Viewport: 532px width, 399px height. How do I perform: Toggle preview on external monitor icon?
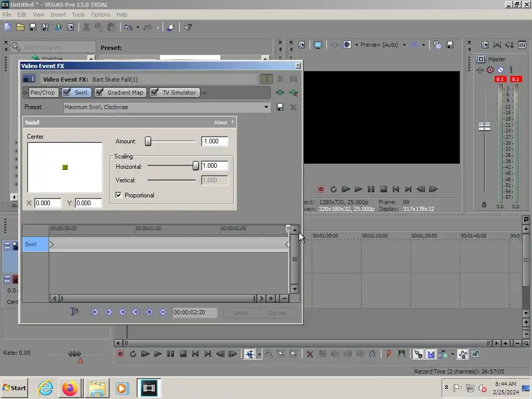pyautogui.click(x=318, y=45)
